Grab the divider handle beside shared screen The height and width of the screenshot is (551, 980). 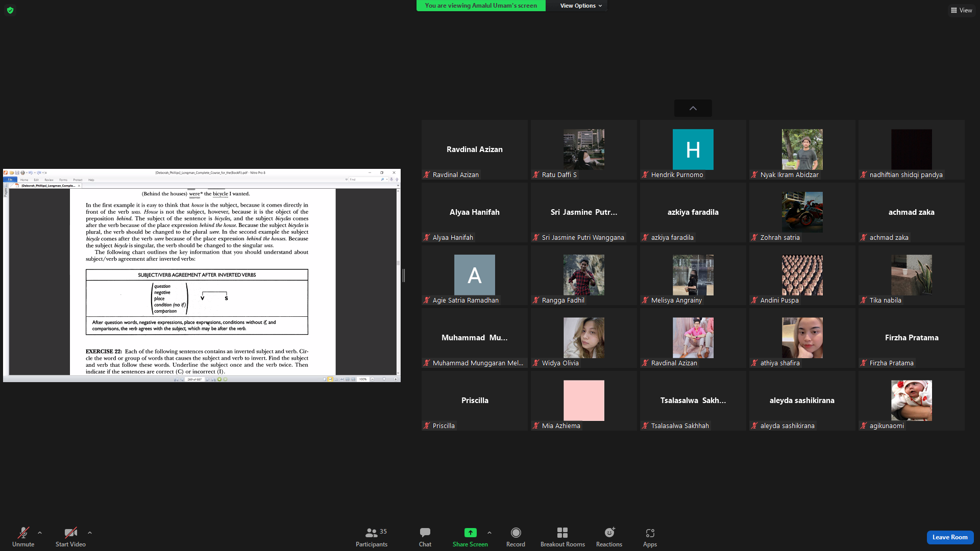(404, 275)
